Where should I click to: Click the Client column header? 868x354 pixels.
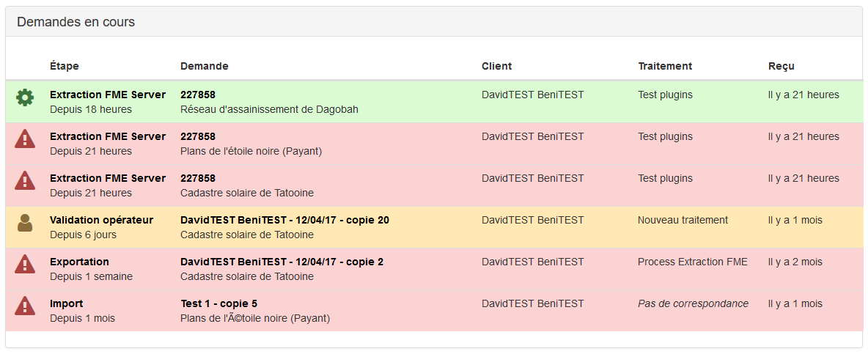496,66
